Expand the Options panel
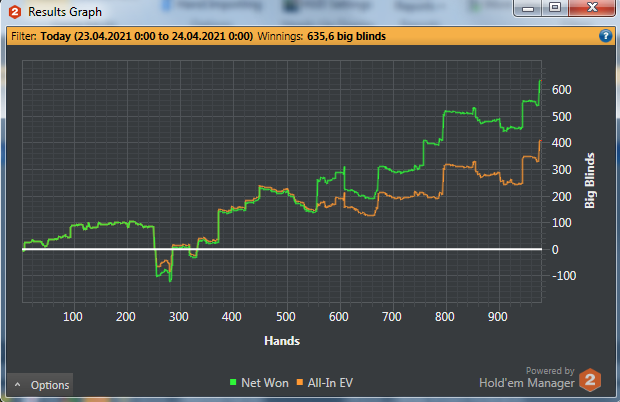This screenshot has width=620, height=402. [x=40, y=385]
